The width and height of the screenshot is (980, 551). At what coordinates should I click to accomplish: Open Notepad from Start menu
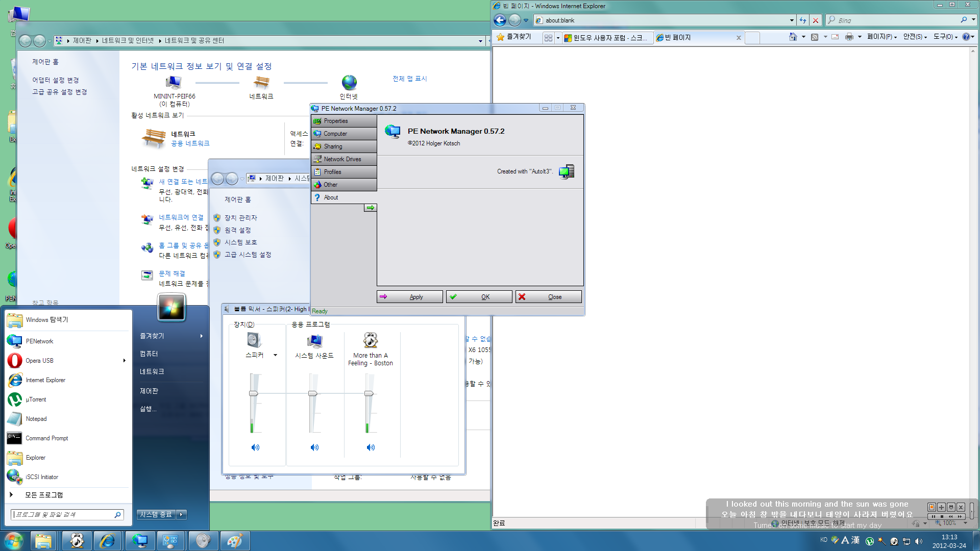[67, 419]
